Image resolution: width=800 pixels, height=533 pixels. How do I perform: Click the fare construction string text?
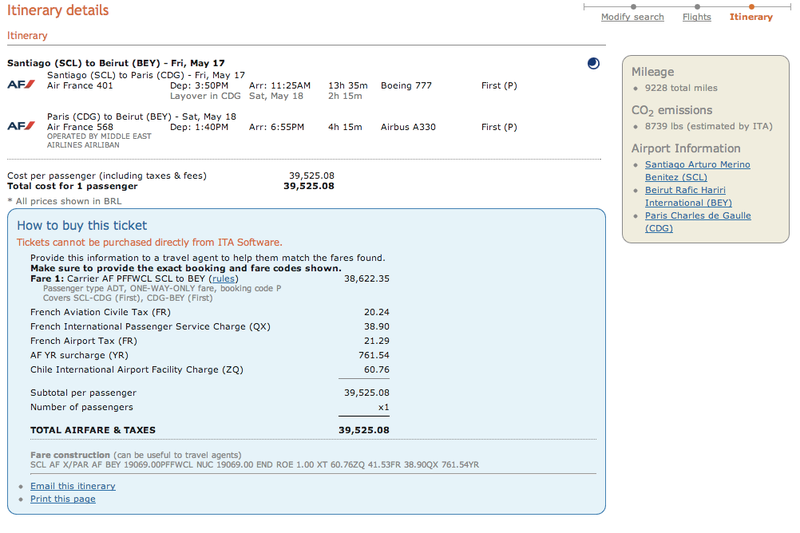click(x=255, y=465)
